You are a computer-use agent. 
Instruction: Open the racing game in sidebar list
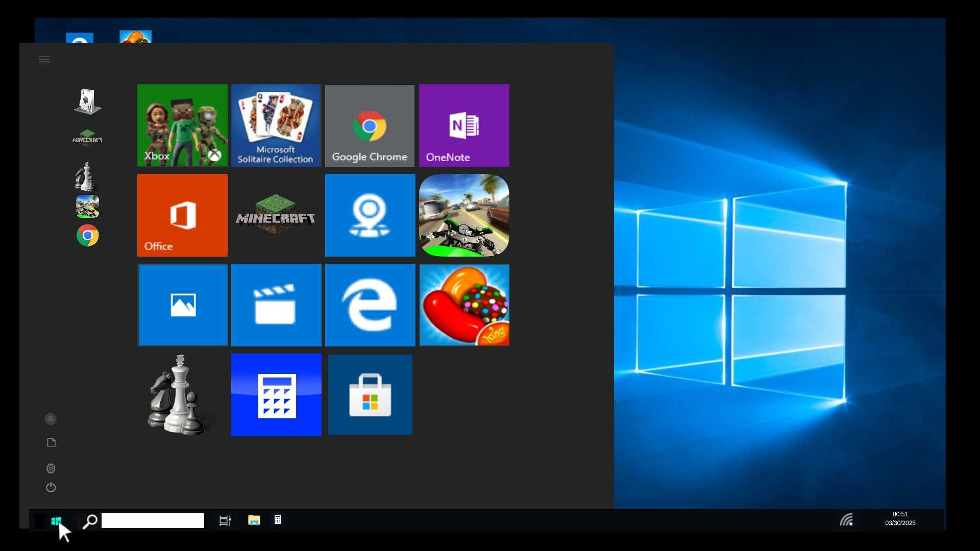pyautogui.click(x=87, y=207)
